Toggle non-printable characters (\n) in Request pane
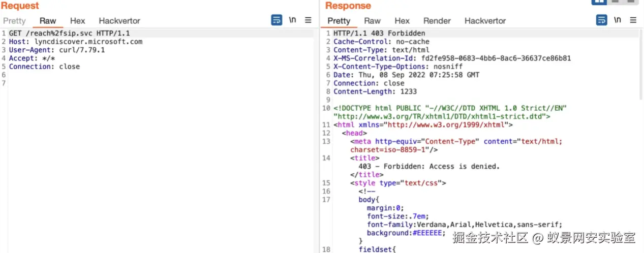This screenshot has height=253, width=644. coord(292,20)
